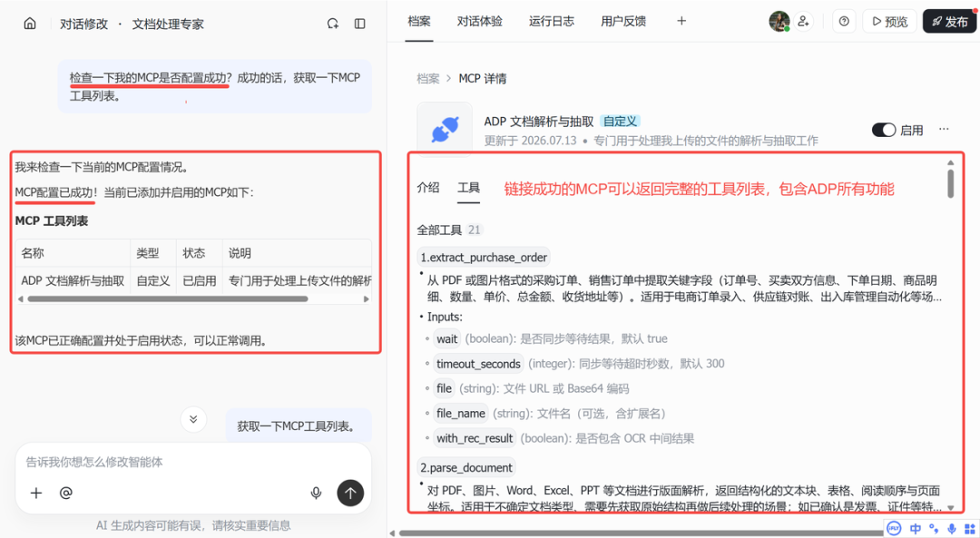The width and height of the screenshot is (980, 538).
Task: Open more options ellipsis for ADP MCP
Action: coord(944,130)
